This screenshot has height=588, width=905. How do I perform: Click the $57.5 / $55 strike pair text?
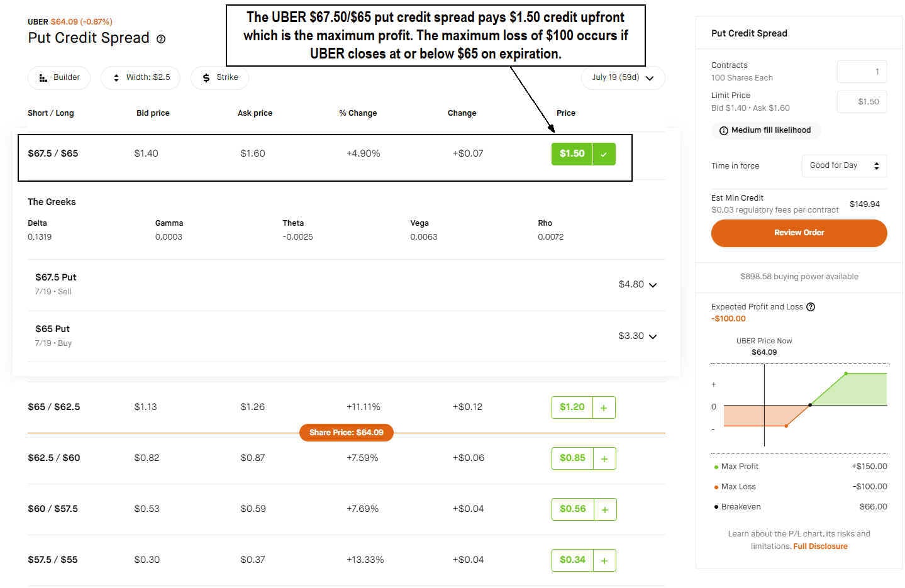pos(53,560)
